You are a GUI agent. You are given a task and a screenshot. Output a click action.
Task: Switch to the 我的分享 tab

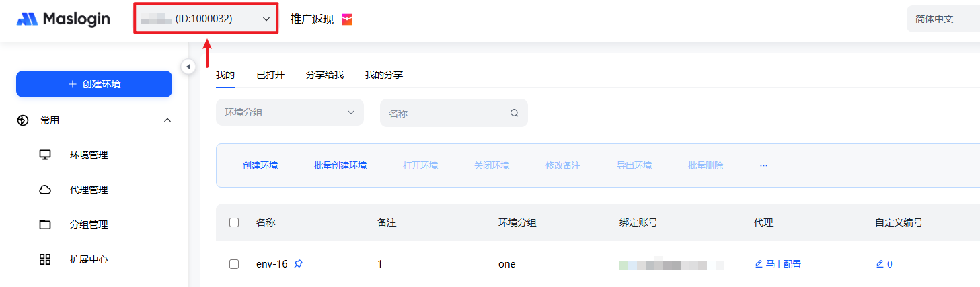pyautogui.click(x=384, y=75)
